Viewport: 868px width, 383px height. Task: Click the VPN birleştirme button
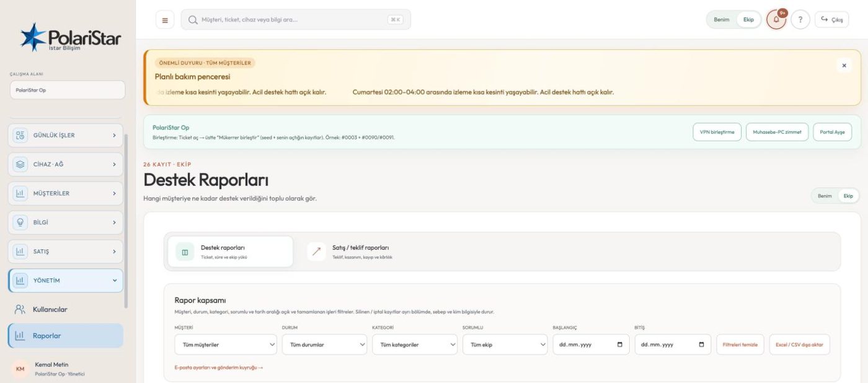tap(717, 132)
